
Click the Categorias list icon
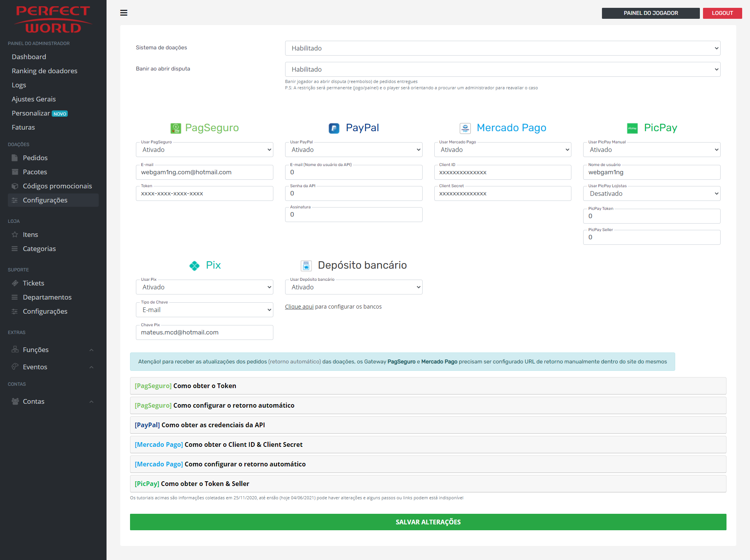15,249
